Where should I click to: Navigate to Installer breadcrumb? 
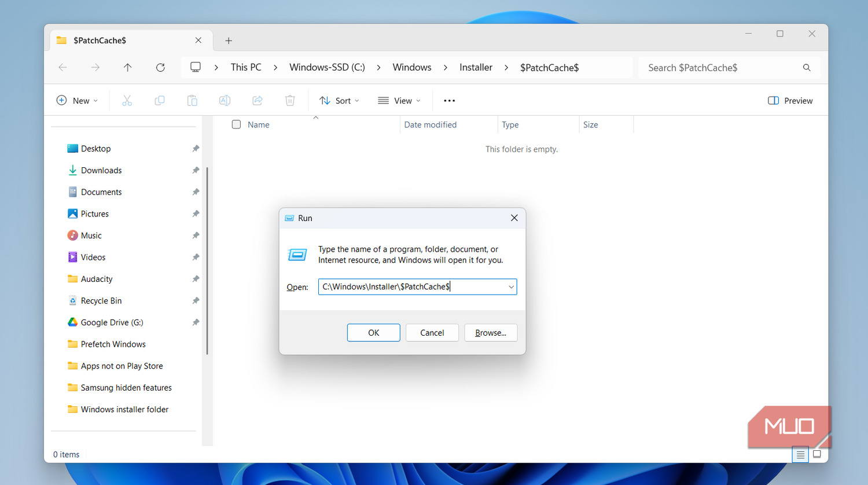[x=476, y=67]
